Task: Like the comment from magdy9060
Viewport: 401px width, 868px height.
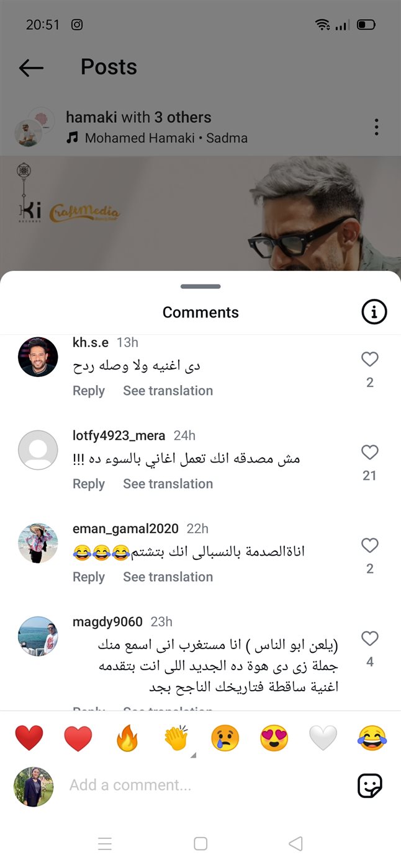Action: click(370, 638)
